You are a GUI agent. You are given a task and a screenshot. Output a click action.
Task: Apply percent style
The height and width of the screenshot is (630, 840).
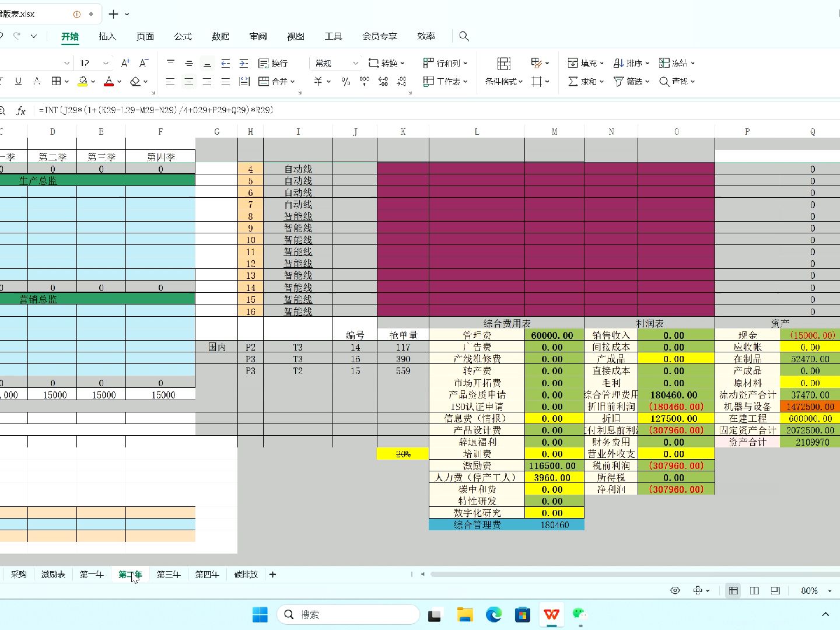pos(346,82)
